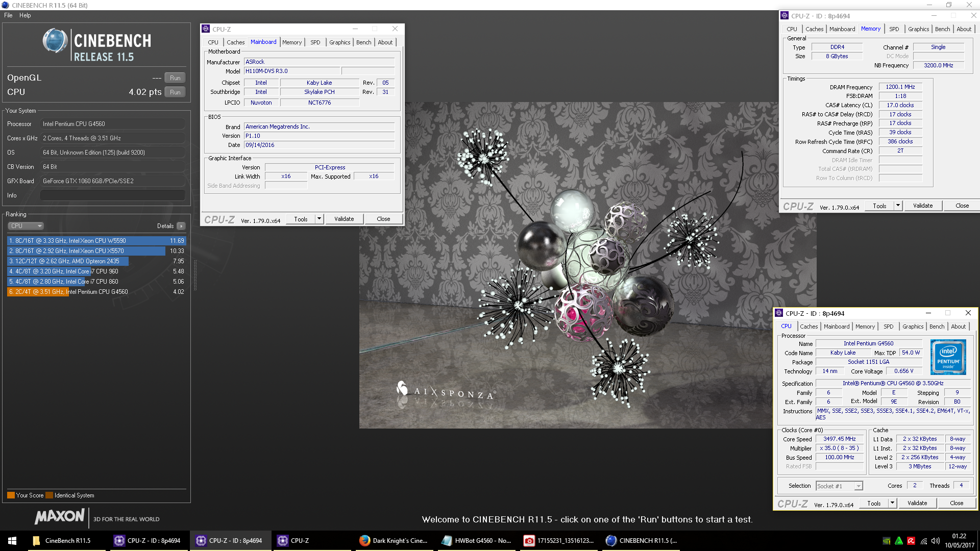Open About tab in Mainboard window
Screen dimensions: 980x551
(385, 42)
